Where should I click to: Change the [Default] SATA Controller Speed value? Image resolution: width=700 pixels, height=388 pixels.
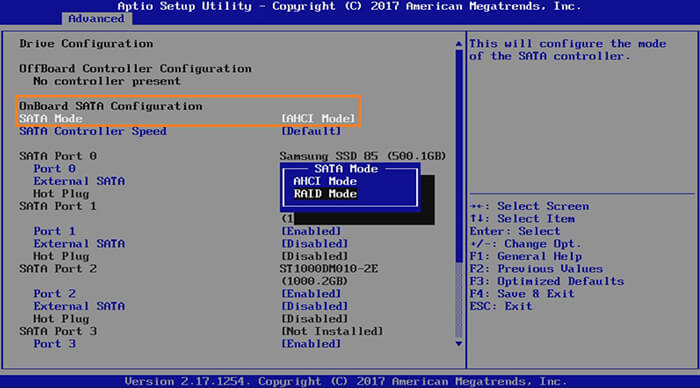311,131
